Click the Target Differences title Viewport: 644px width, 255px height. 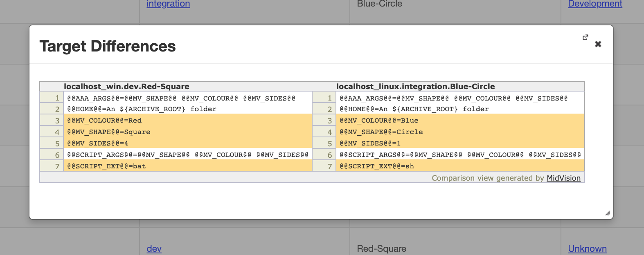pos(108,46)
